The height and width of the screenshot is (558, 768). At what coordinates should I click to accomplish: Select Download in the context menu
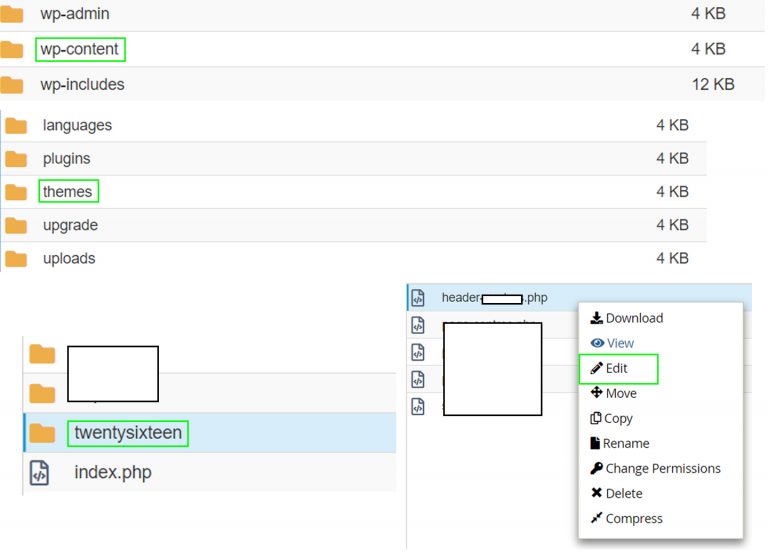click(x=626, y=318)
